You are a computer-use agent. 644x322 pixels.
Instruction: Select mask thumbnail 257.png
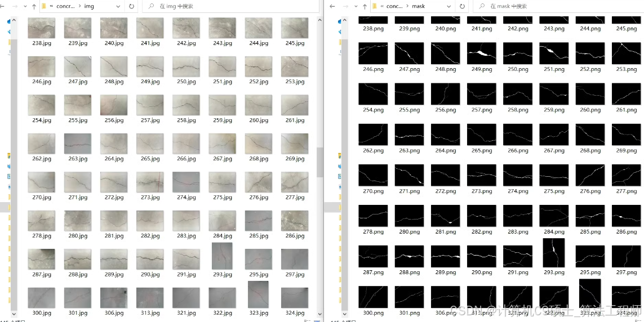pyautogui.click(x=482, y=94)
